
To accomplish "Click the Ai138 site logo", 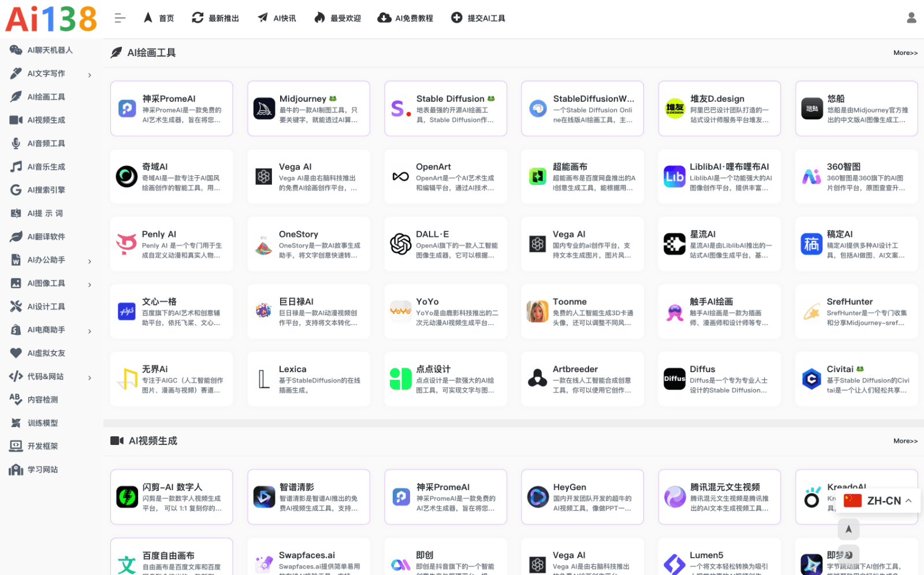I will tap(51, 18).
